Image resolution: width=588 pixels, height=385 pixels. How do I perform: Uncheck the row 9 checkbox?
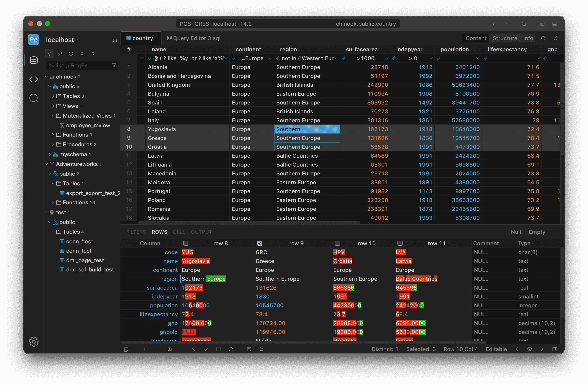click(x=260, y=243)
